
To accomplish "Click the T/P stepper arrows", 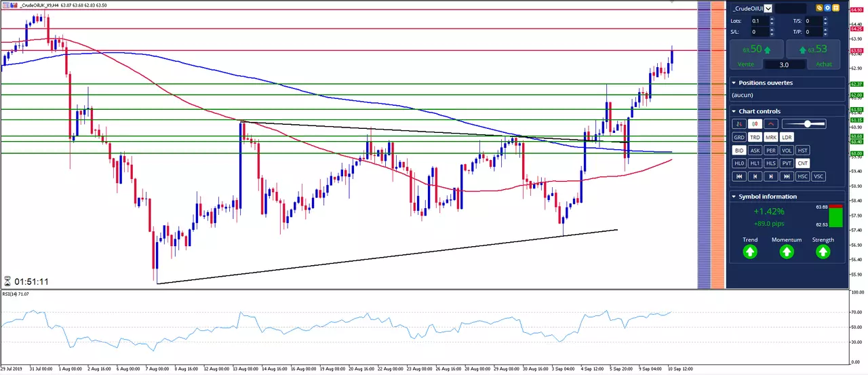I will click(825, 32).
